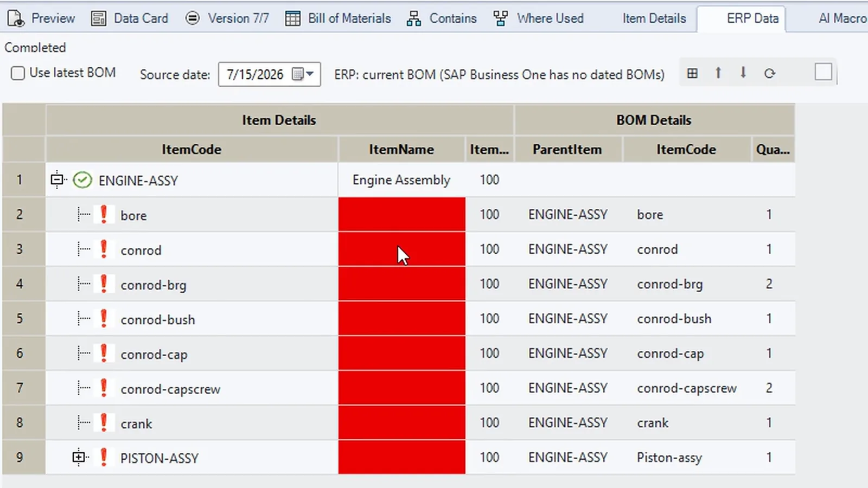Click the refresh toolbar icon
This screenshot has height=488, width=868.
click(x=769, y=73)
